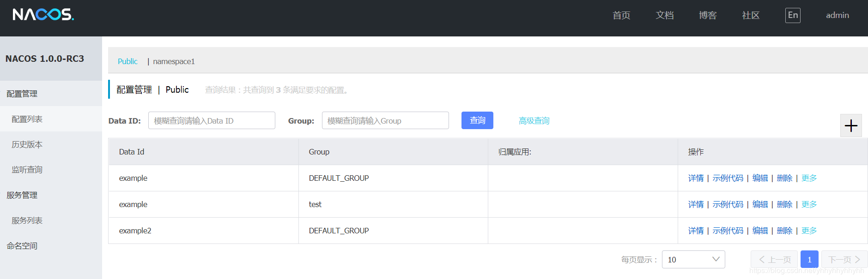Delete the test group example config
Screen dimensions: 868x279
click(x=784, y=204)
